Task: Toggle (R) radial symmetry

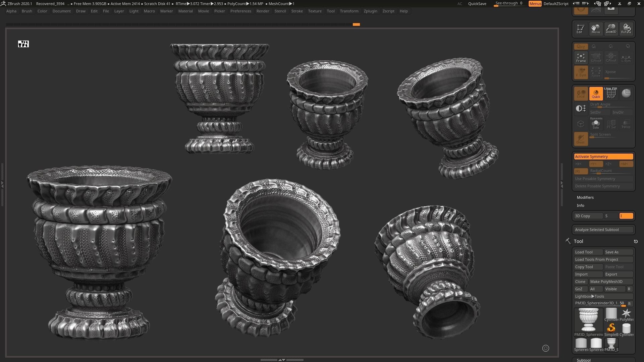Action: click(x=581, y=171)
